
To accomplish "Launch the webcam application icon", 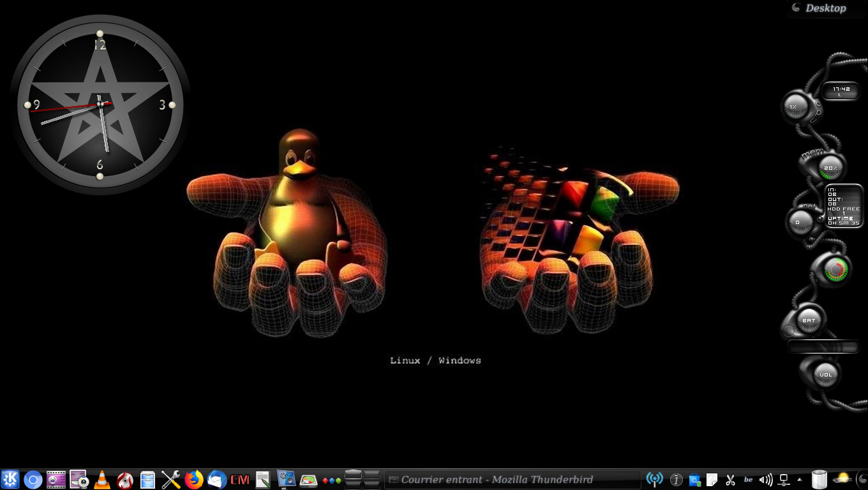I will tap(79, 479).
